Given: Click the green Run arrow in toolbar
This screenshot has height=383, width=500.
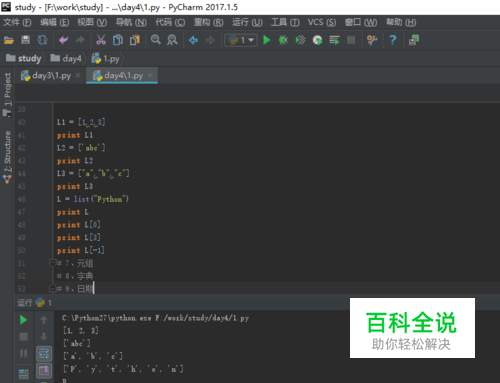Looking at the screenshot, I should pyautogui.click(x=267, y=40).
